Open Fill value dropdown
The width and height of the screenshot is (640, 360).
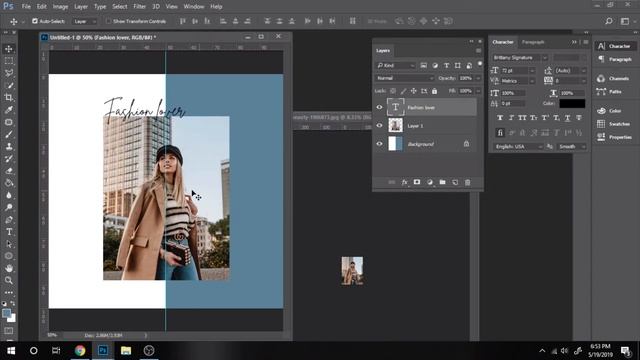tap(478, 91)
